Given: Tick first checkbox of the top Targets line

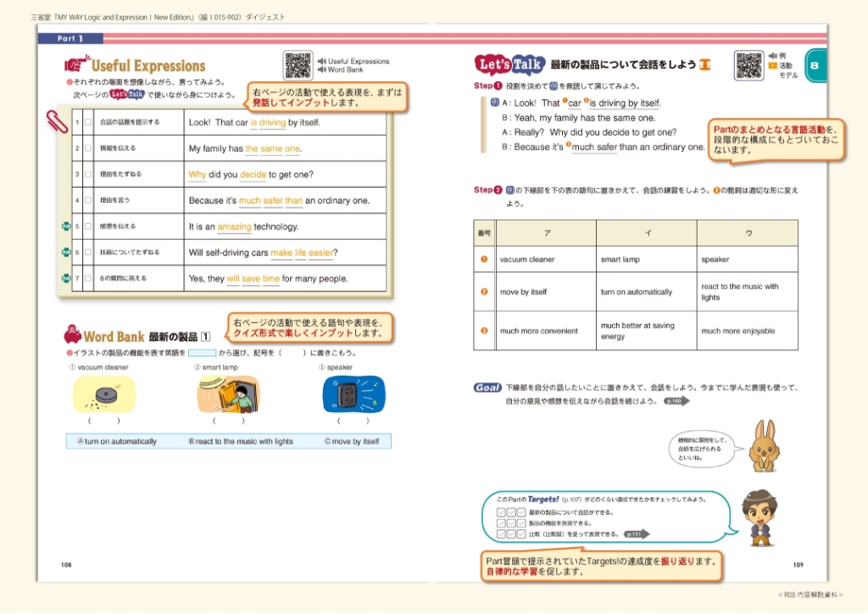Looking at the screenshot, I should click(x=500, y=512).
